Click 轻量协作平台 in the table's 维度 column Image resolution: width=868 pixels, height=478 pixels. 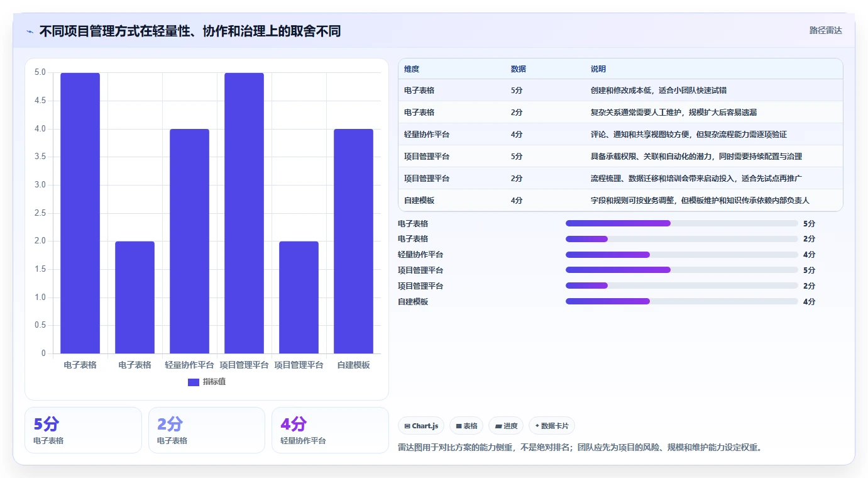pos(427,135)
